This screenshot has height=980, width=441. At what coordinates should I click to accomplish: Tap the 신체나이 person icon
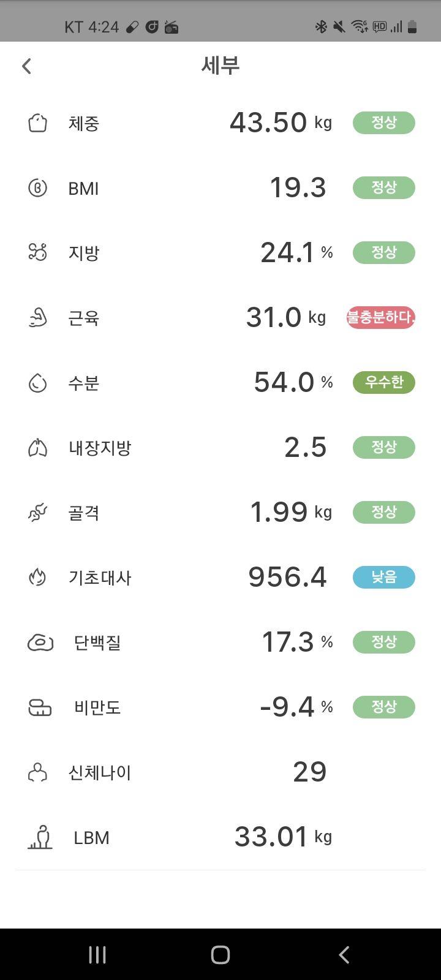tap(38, 772)
